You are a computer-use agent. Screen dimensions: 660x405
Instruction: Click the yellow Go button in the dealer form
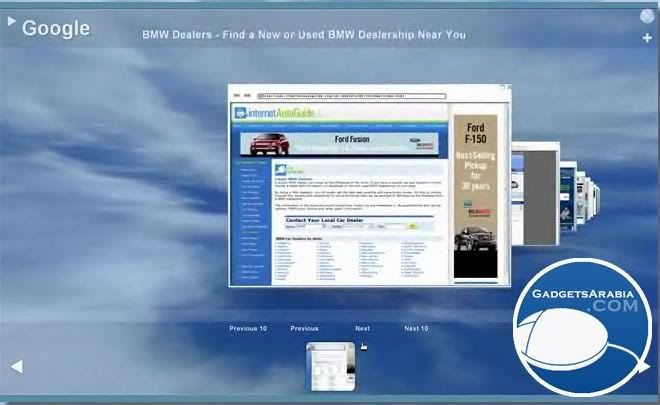(412, 226)
